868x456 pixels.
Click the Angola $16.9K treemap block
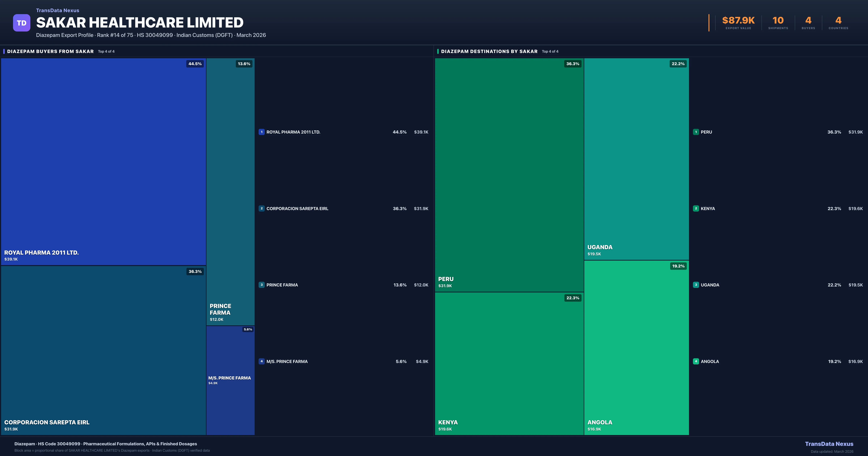(636, 347)
